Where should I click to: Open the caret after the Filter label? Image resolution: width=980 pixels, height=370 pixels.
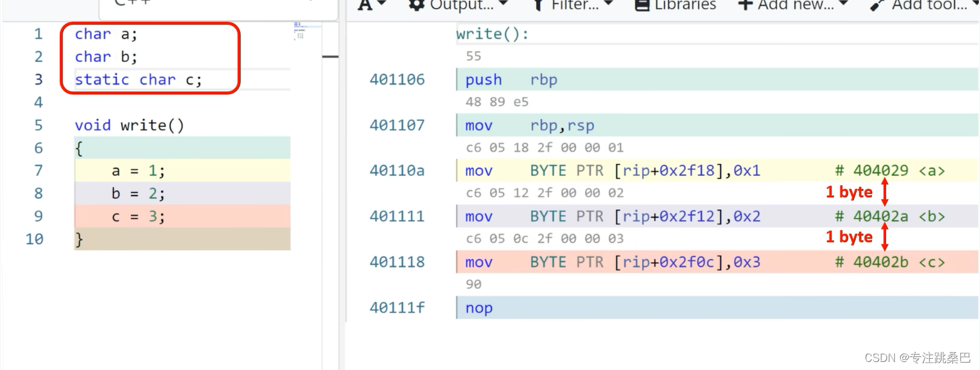pos(608,4)
